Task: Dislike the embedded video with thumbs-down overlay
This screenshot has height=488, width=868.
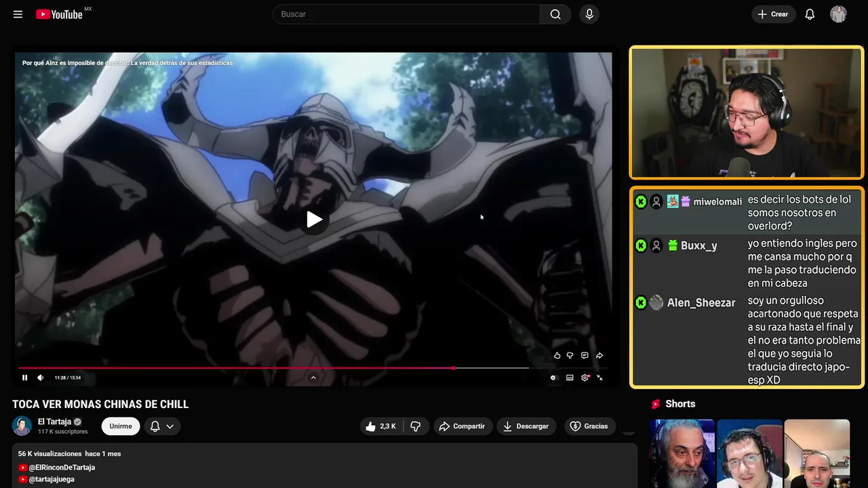Action: click(x=570, y=355)
